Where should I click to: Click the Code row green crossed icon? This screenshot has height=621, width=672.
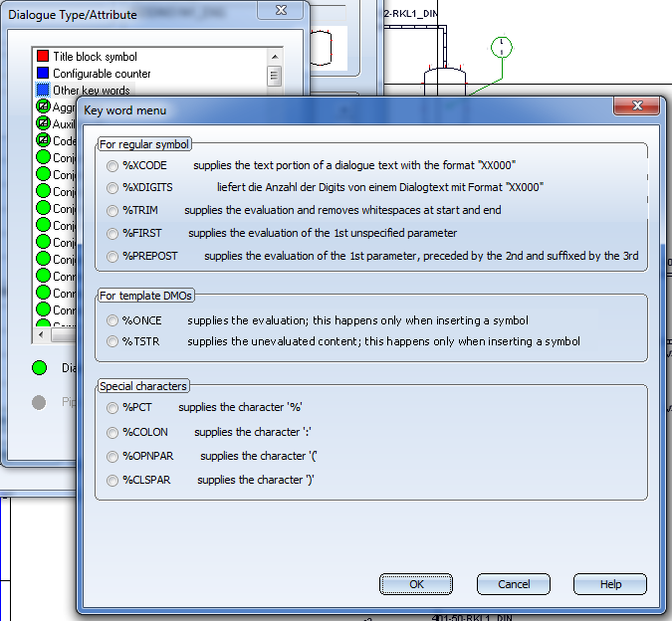click(43, 140)
